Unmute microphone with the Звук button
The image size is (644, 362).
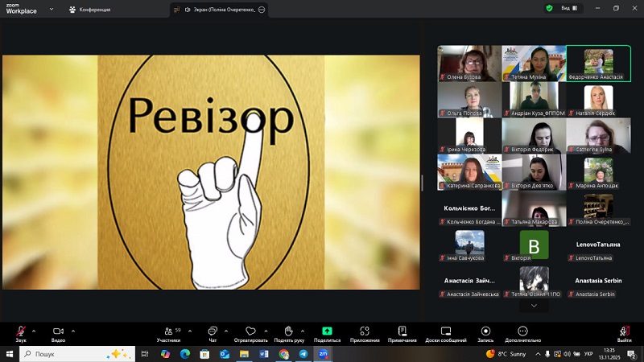[x=21, y=331]
